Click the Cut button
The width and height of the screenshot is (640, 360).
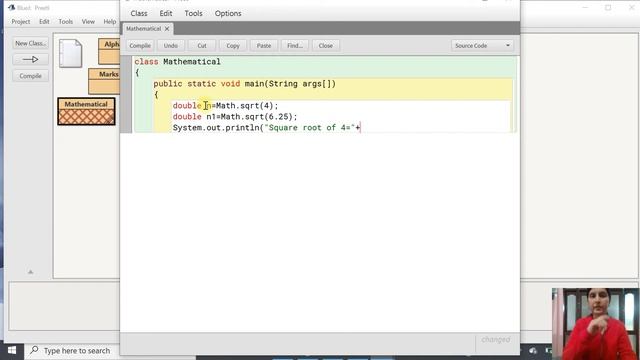(x=202, y=46)
